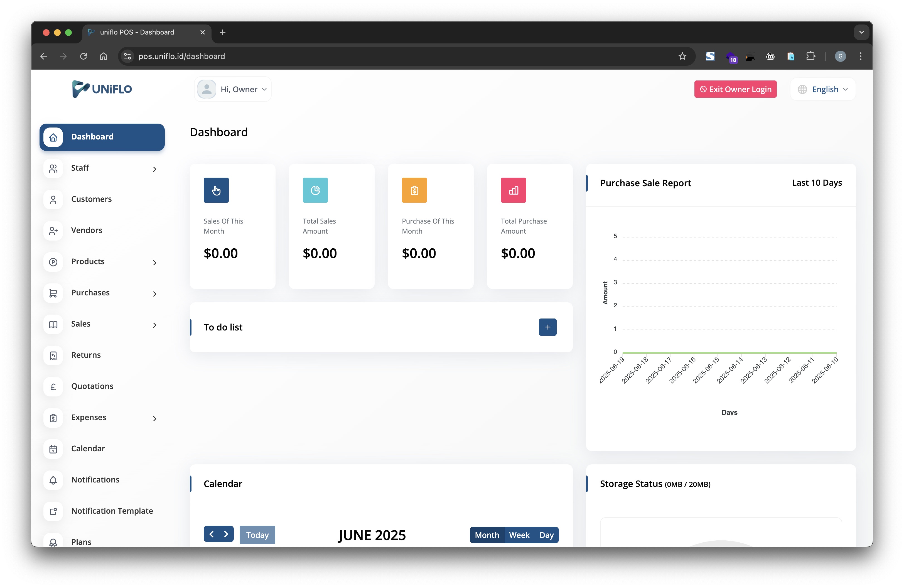Image resolution: width=904 pixels, height=588 pixels.
Task: Click the browser address bar URL
Action: pyautogui.click(x=181, y=56)
